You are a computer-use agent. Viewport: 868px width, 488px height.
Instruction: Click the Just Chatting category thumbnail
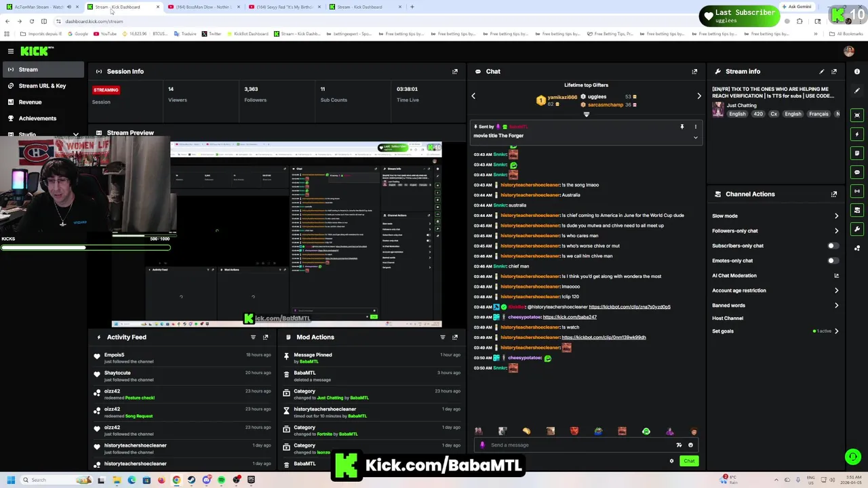pos(717,110)
